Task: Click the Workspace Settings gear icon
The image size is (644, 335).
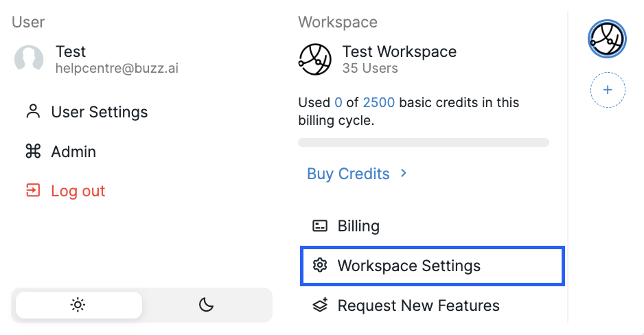Action: tap(320, 266)
